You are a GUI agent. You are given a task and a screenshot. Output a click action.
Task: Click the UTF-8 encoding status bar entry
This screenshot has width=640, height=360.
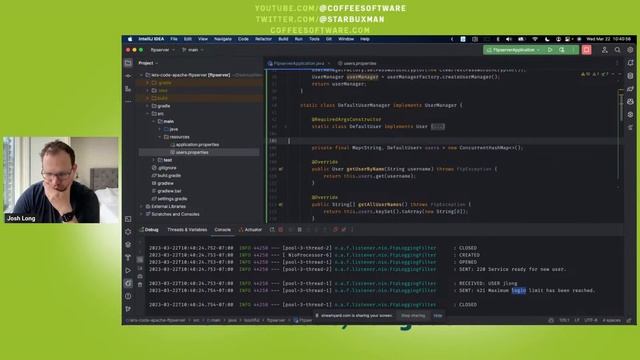pos(591,320)
